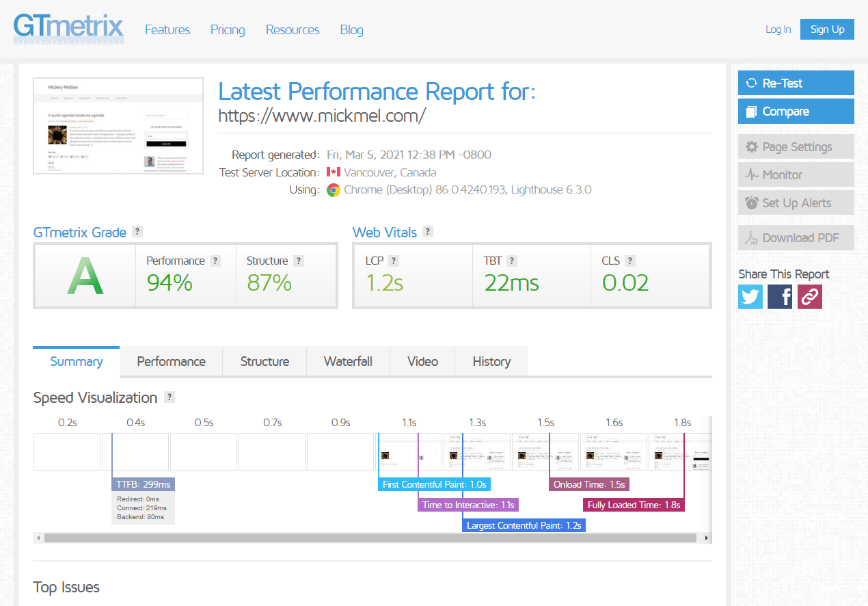Click Set Up Alerts
Screen dimensions: 868x606
[796, 202]
